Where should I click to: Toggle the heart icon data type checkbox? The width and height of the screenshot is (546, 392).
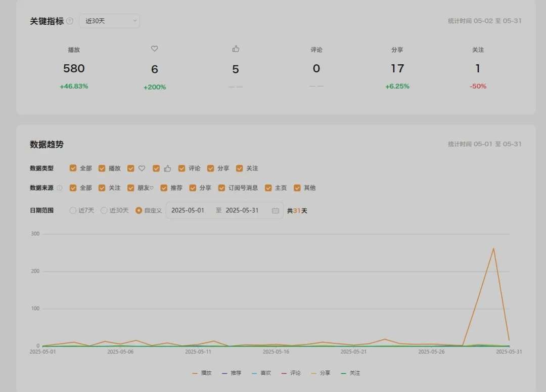(x=131, y=168)
